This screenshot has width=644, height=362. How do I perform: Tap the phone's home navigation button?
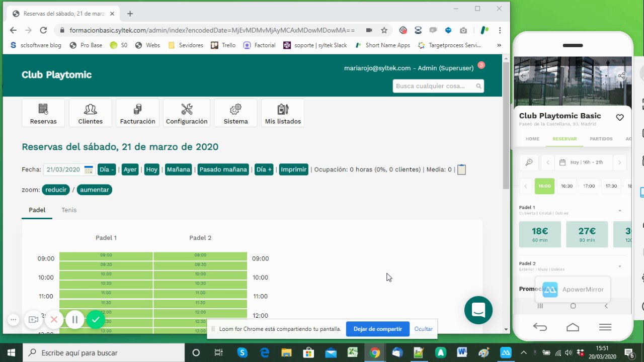point(573,327)
